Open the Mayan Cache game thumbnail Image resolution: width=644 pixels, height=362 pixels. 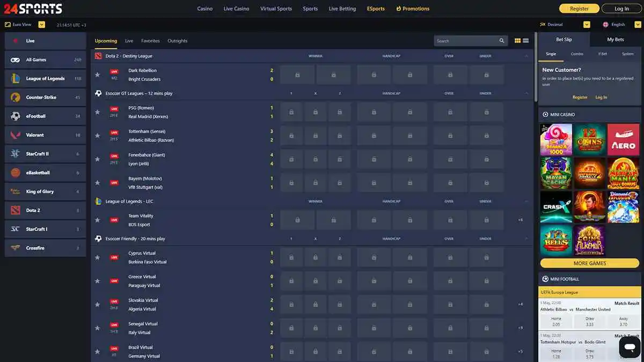pos(556,173)
